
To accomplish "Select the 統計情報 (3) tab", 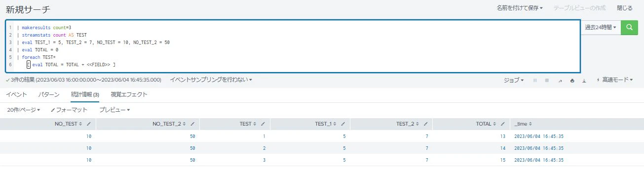I will point(85,94).
